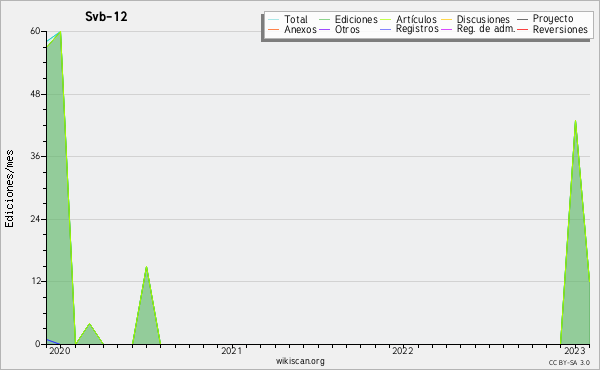The height and width of the screenshot is (370, 600).
Task: Click the 2020 x-axis label
Action: [x=60, y=351]
